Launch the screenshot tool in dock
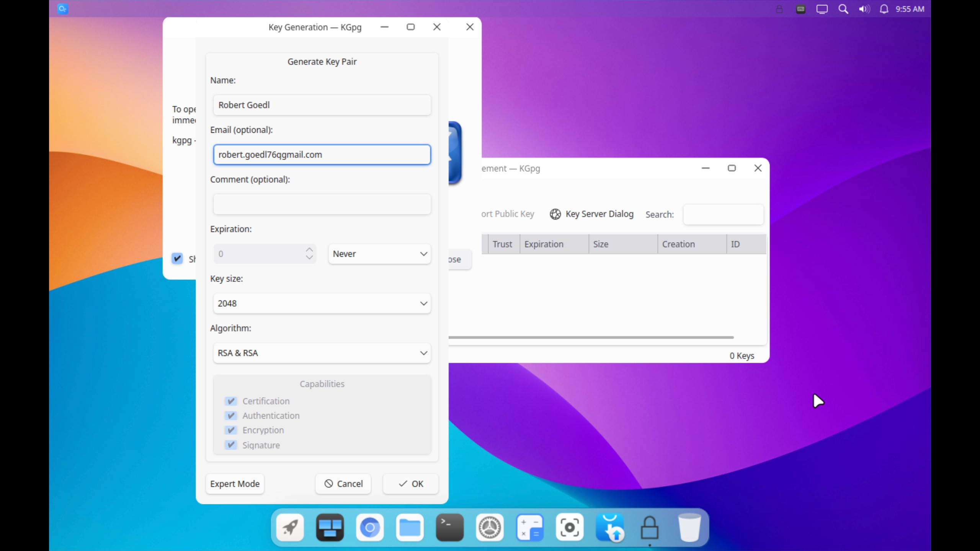The image size is (980, 551). coord(570,528)
